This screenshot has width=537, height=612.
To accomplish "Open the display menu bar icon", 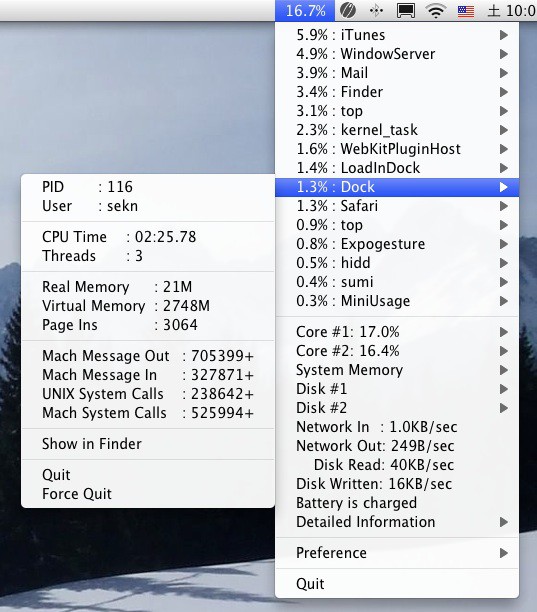I will point(406,11).
